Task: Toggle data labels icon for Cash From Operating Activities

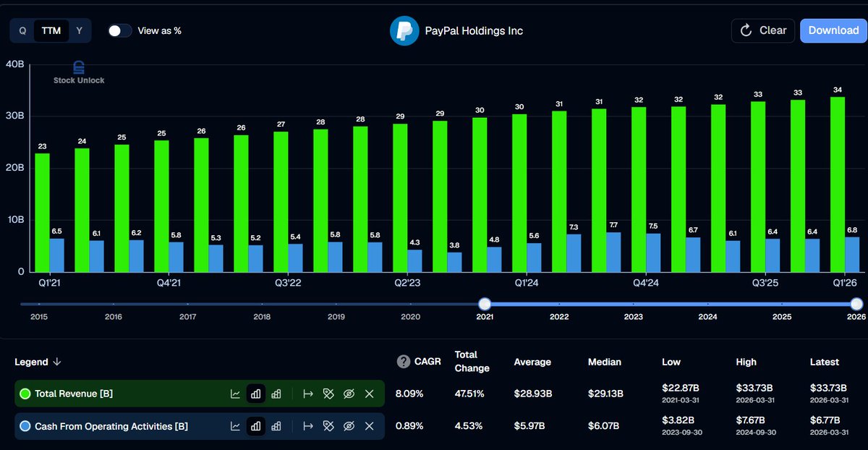Action: (x=328, y=426)
